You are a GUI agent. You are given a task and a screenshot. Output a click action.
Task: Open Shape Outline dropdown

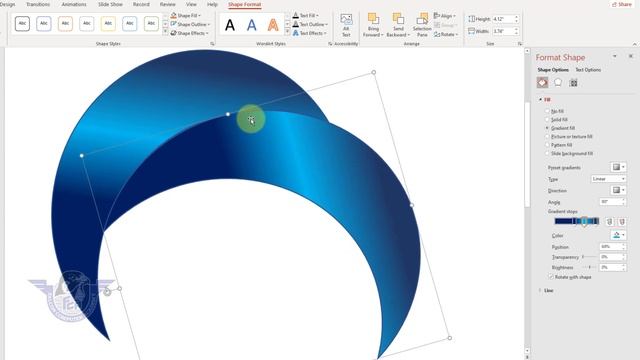tap(190, 24)
